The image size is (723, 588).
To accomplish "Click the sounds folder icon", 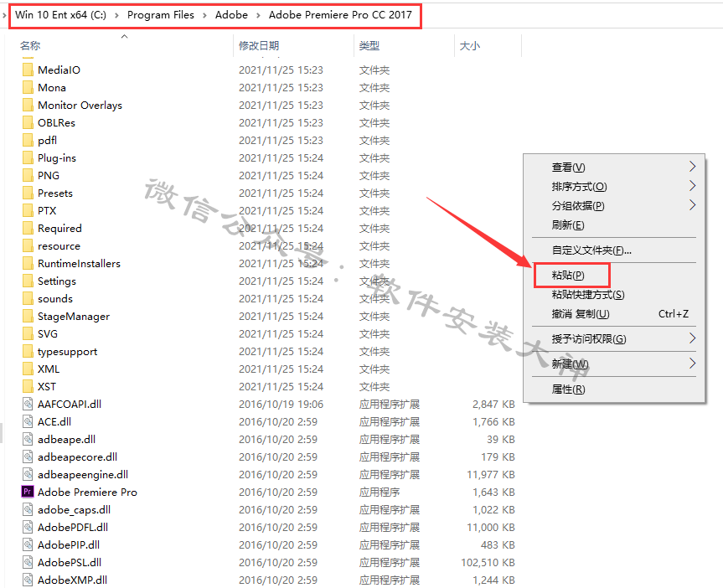I will tap(28, 298).
